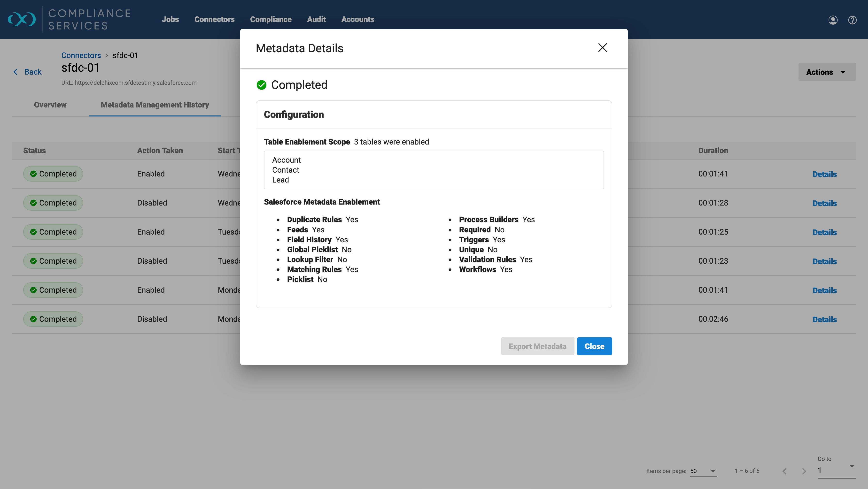Go to the next page arrow

[x=804, y=471]
